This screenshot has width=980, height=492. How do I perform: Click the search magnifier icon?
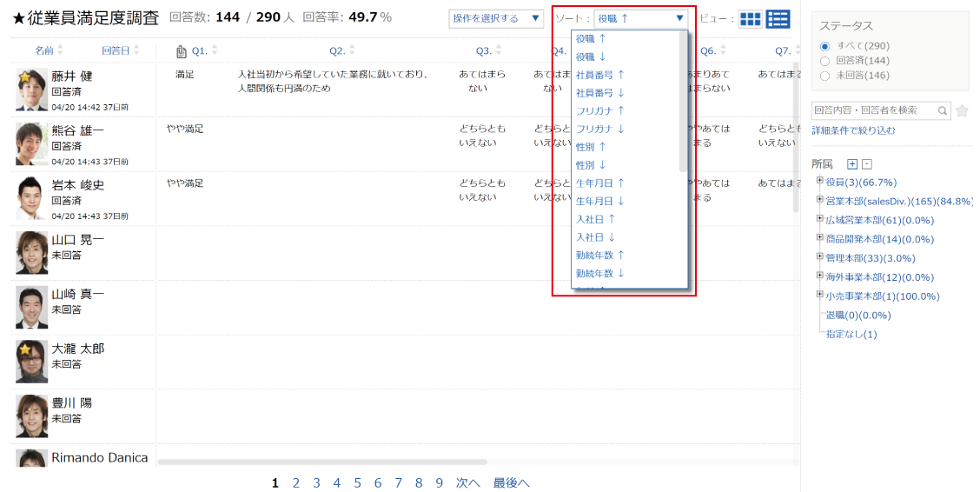(x=943, y=110)
